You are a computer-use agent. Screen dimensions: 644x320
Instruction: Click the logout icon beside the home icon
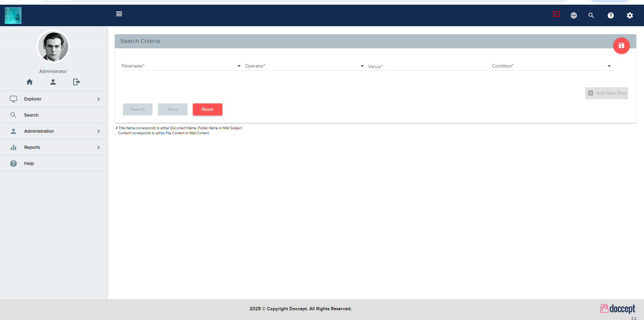pyautogui.click(x=76, y=82)
